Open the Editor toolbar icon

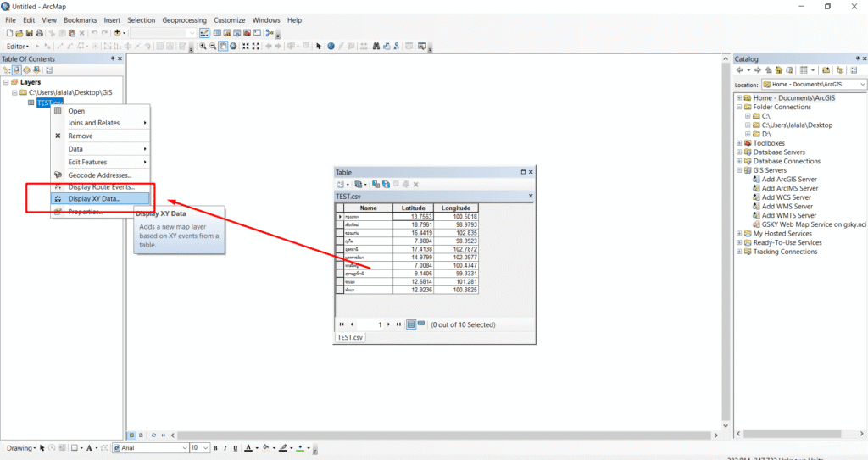coord(204,33)
